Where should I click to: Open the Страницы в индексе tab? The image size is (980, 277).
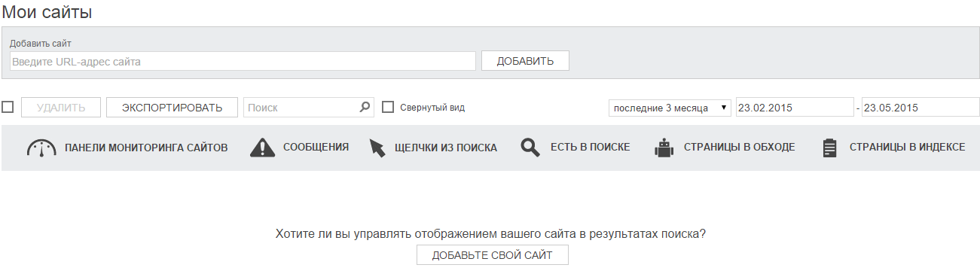click(x=907, y=148)
